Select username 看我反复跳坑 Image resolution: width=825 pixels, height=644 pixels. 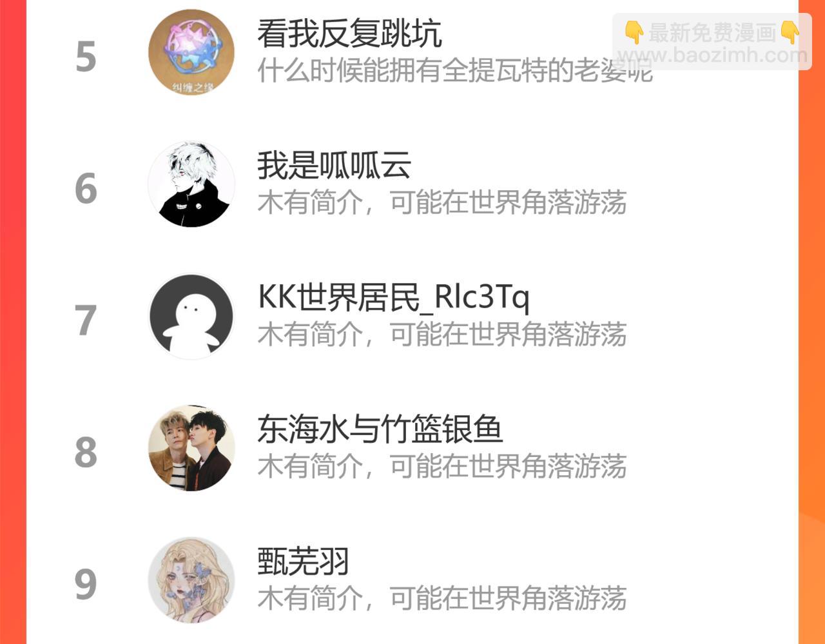[349, 33]
